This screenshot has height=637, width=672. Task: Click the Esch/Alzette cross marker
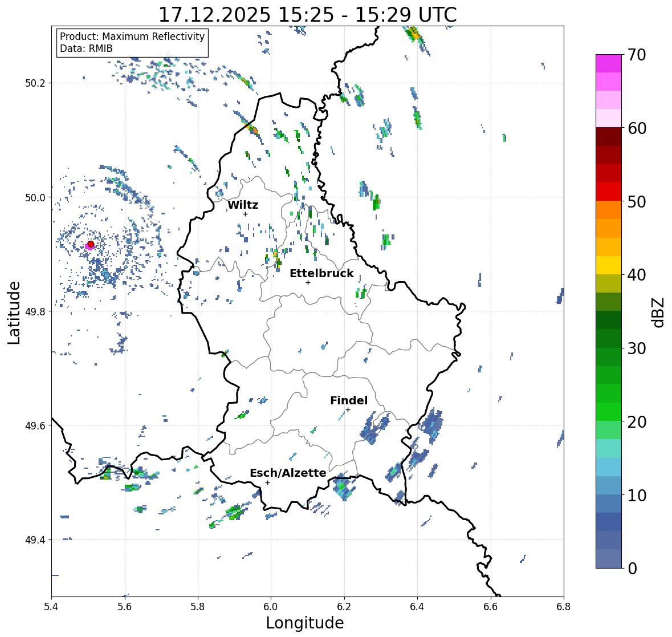tap(267, 482)
